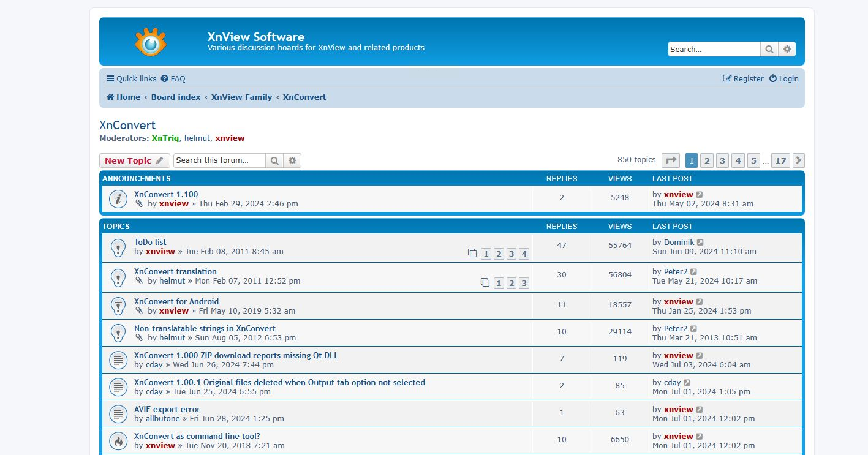
Task: Click Board index breadcrumb
Action: pos(176,97)
